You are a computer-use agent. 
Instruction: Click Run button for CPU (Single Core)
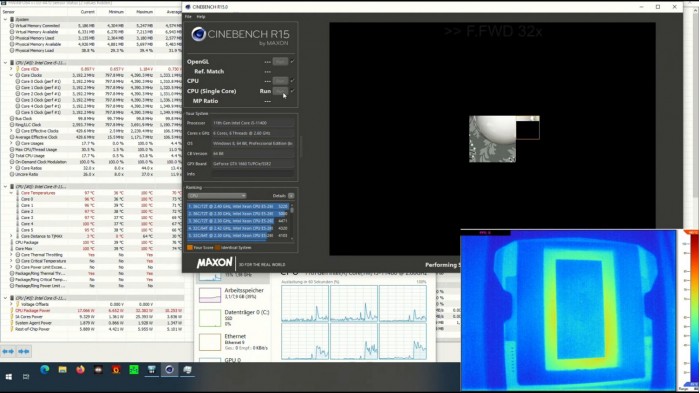[280, 91]
